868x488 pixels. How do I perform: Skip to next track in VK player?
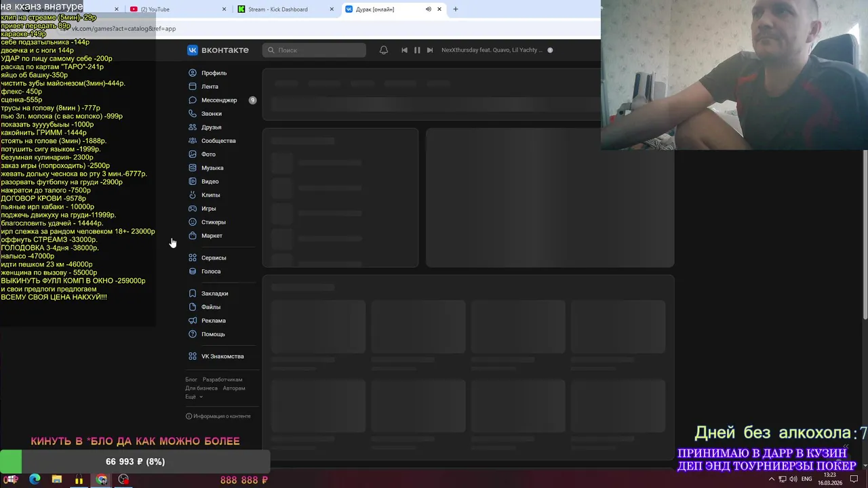tap(429, 49)
